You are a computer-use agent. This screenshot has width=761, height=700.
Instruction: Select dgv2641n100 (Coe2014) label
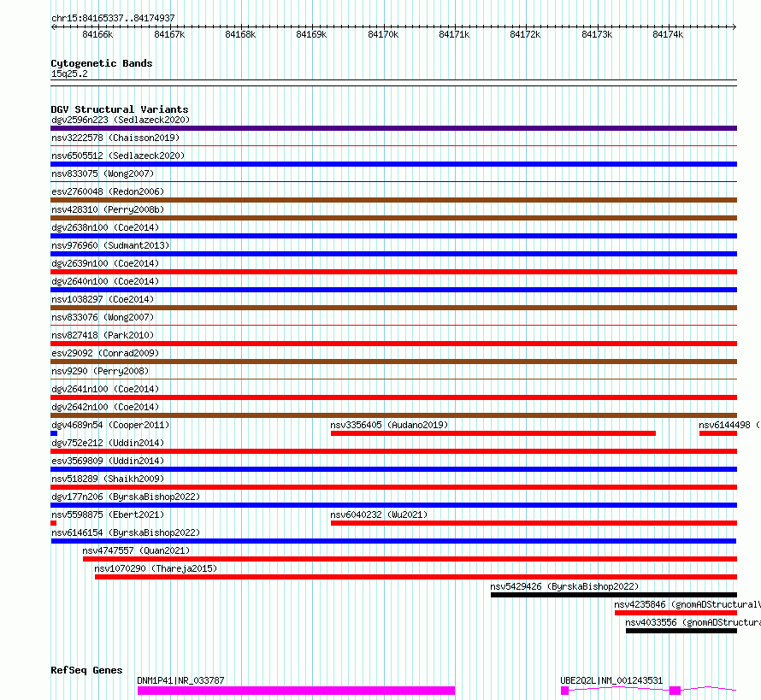click(105, 389)
